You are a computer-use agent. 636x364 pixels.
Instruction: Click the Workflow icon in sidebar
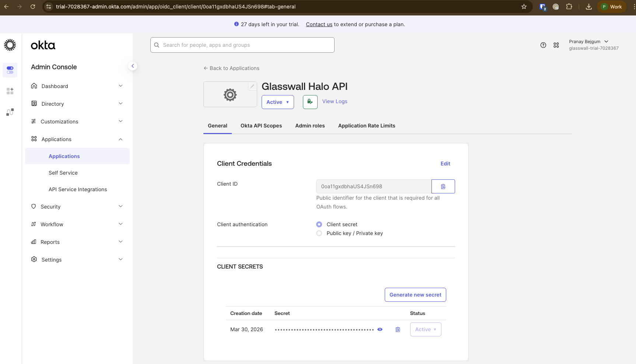[x=34, y=224]
